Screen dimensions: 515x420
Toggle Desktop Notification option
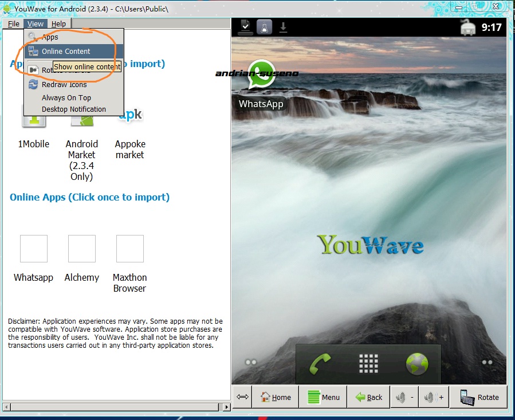click(x=73, y=109)
